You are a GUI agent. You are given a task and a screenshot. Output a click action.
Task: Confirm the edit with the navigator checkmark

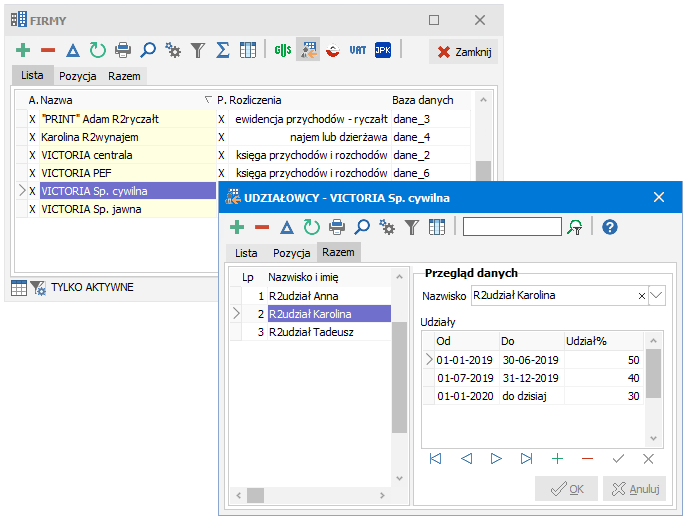pos(618,458)
